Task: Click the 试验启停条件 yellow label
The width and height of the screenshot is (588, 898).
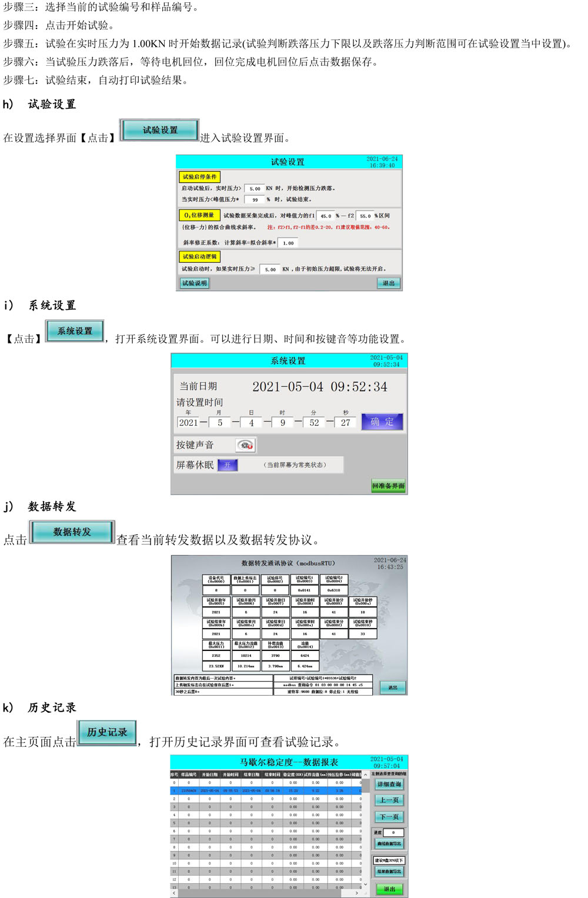Action: 199,176
